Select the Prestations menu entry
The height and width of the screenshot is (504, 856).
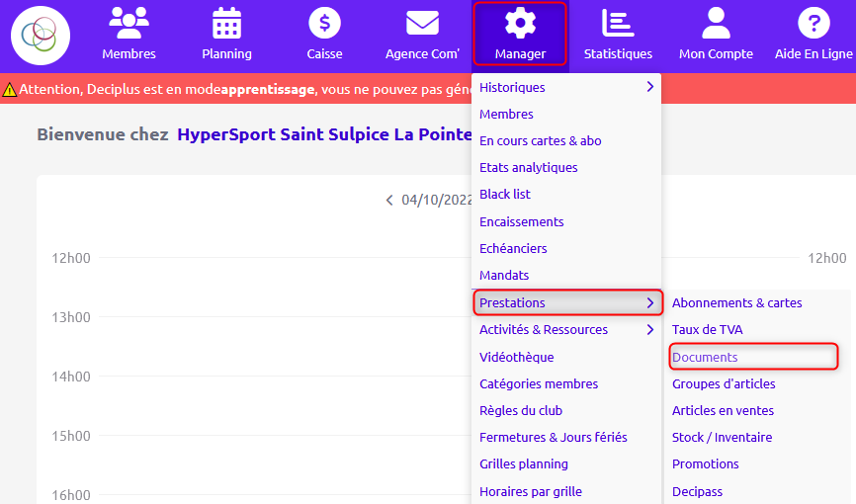click(x=512, y=302)
